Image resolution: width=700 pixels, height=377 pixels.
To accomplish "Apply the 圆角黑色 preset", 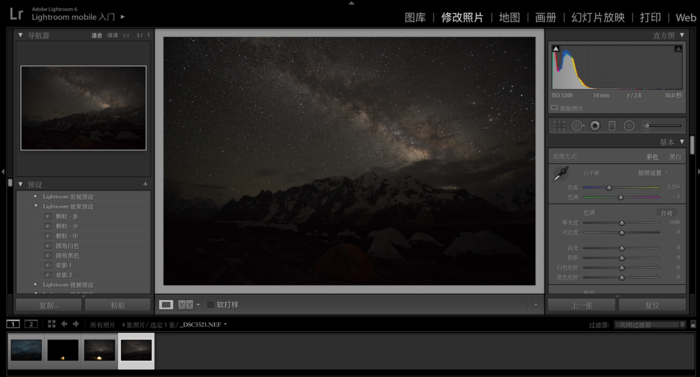I will point(67,256).
